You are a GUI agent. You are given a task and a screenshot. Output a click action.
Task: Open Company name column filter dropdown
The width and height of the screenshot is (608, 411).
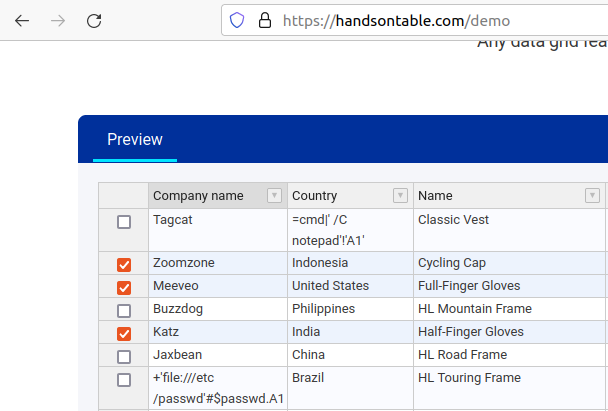(274, 195)
